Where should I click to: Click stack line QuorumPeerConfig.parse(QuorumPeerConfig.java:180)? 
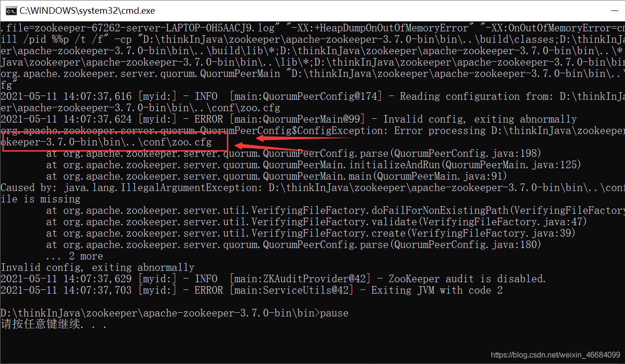tap(294, 245)
